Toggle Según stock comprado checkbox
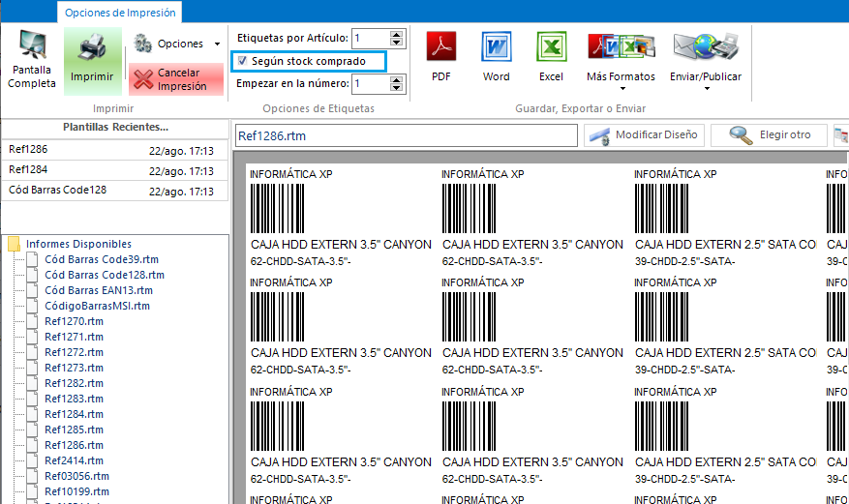Screen dimensions: 849x504 point(243,61)
